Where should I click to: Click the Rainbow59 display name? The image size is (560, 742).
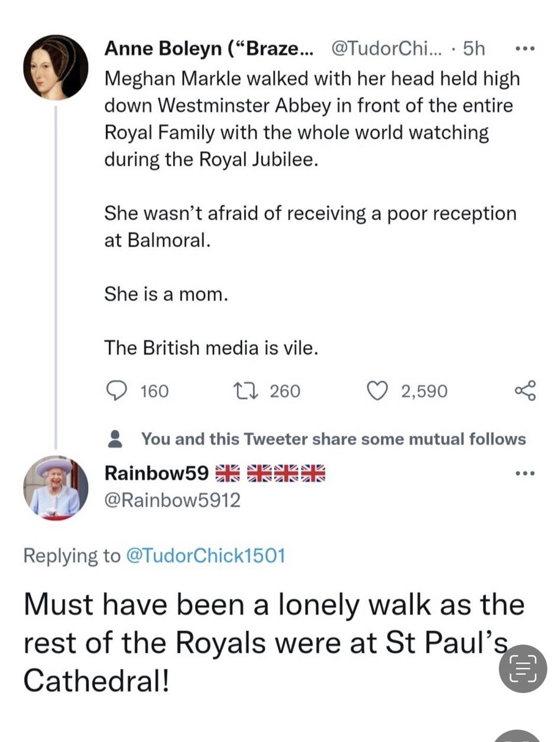coord(156,473)
